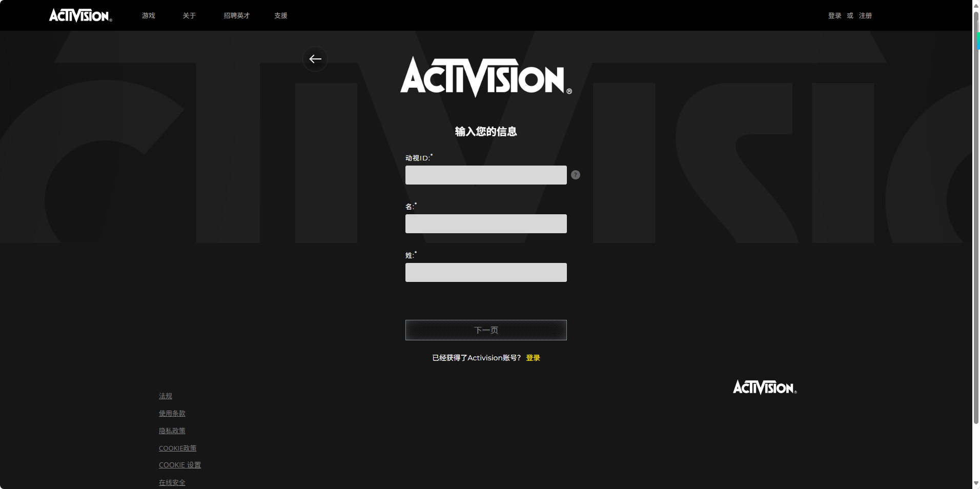Focus the 动视ID input field
980x489 pixels.
(486, 175)
